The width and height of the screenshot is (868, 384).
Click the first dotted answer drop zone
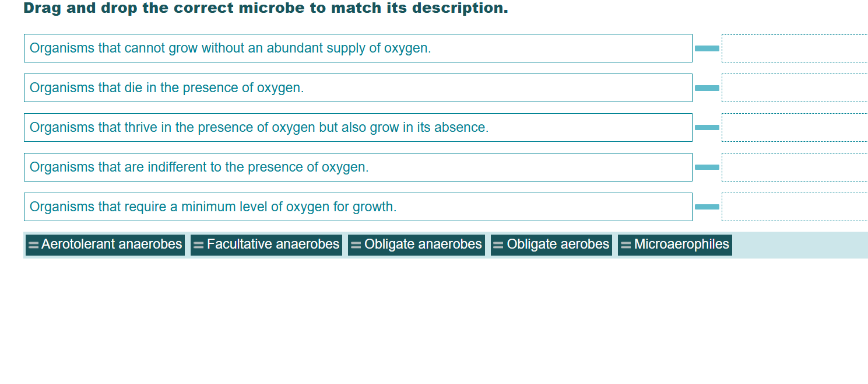point(795,48)
